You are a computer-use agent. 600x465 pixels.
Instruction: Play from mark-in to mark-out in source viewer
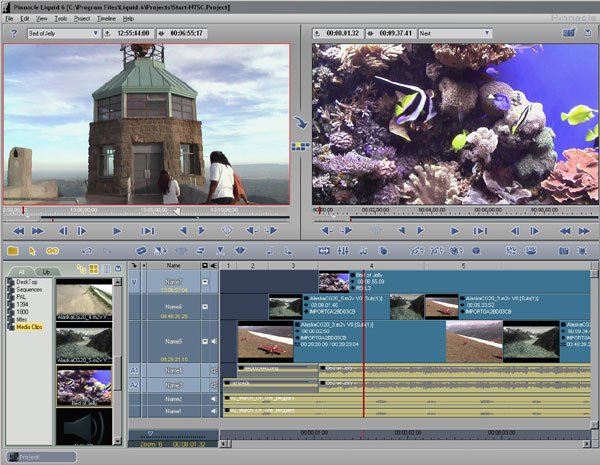point(148,231)
